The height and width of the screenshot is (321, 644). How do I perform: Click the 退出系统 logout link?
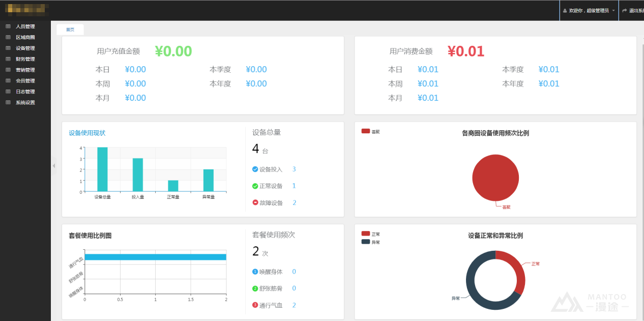pos(636,11)
